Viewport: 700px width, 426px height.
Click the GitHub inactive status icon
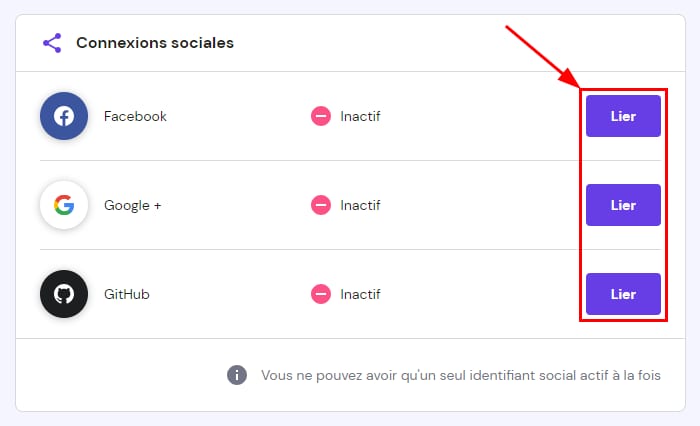click(321, 294)
